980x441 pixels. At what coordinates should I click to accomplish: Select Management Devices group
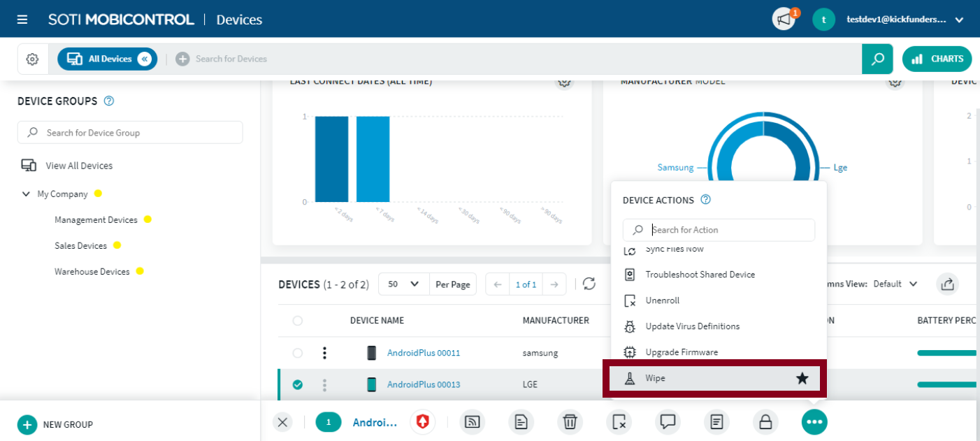(96, 220)
